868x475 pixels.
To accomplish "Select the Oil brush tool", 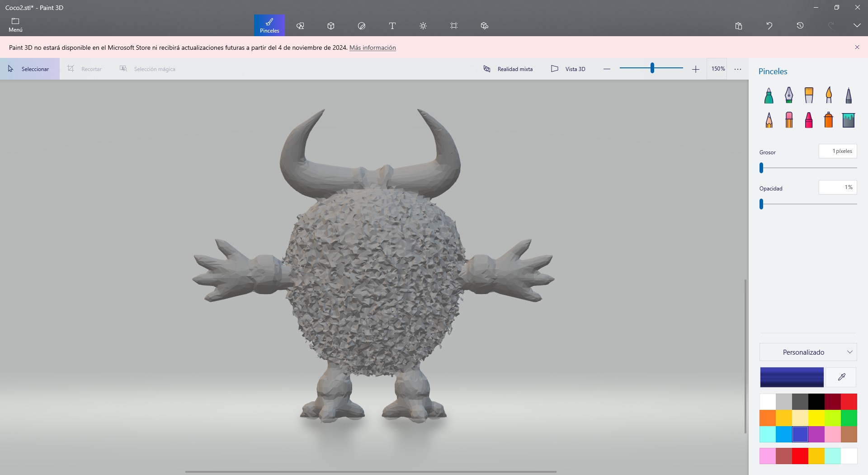I will [x=809, y=95].
